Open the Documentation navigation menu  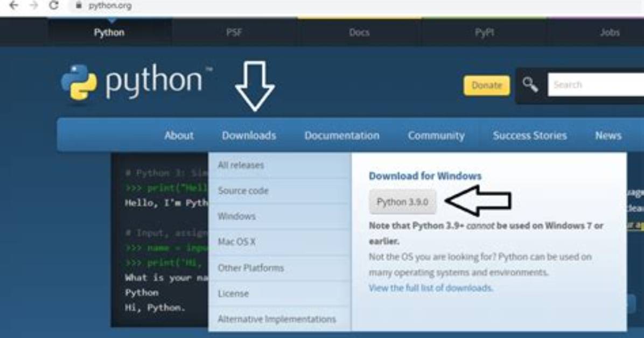pos(342,136)
